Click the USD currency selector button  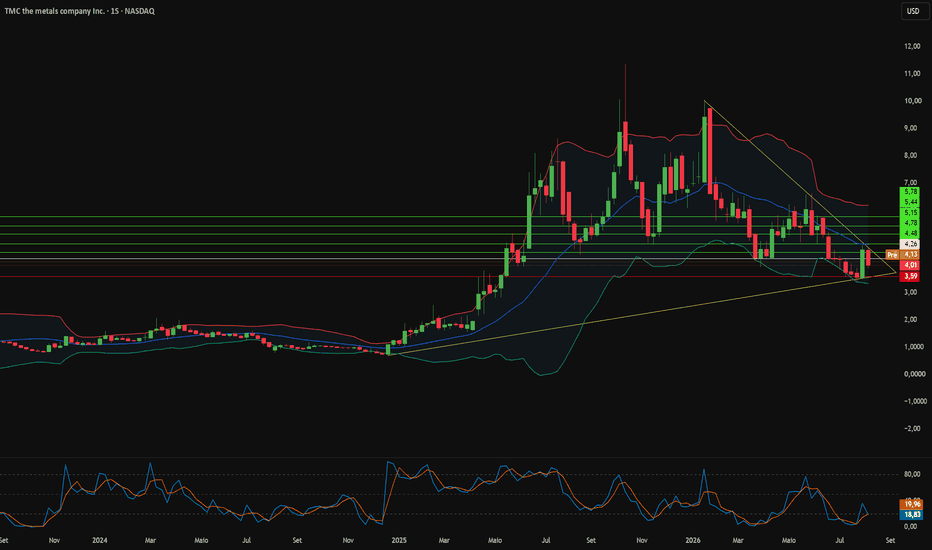coord(912,11)
